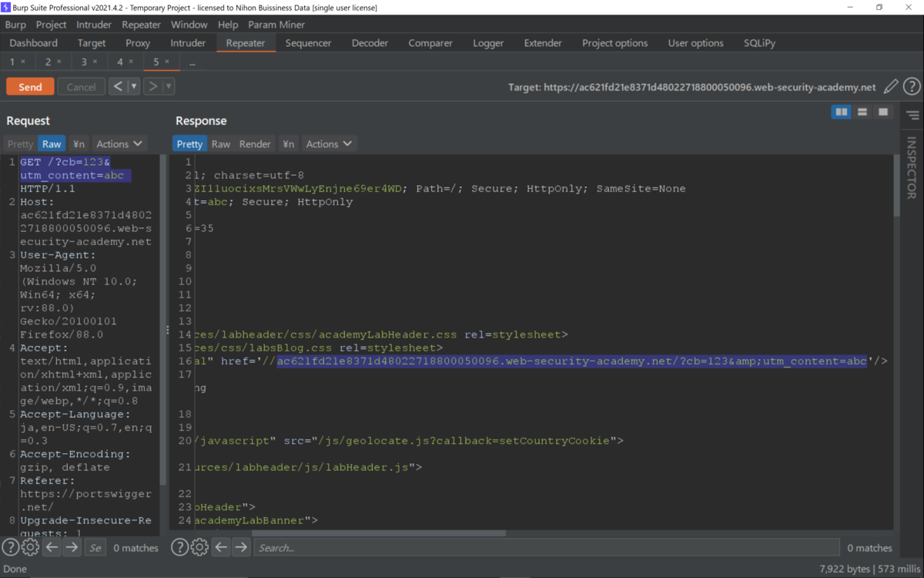Click the Response search input field

click(547, 548)
